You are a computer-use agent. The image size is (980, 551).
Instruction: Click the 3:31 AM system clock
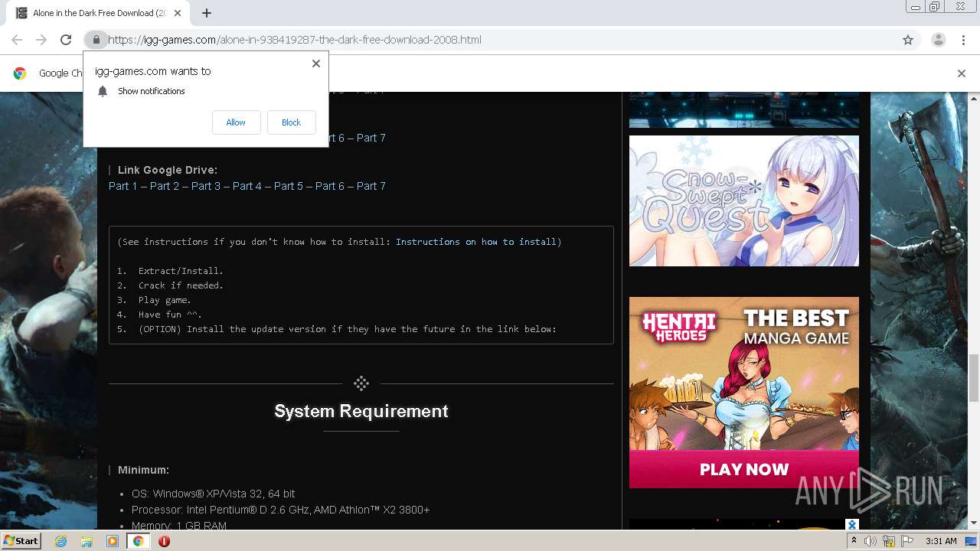(941, 541)
